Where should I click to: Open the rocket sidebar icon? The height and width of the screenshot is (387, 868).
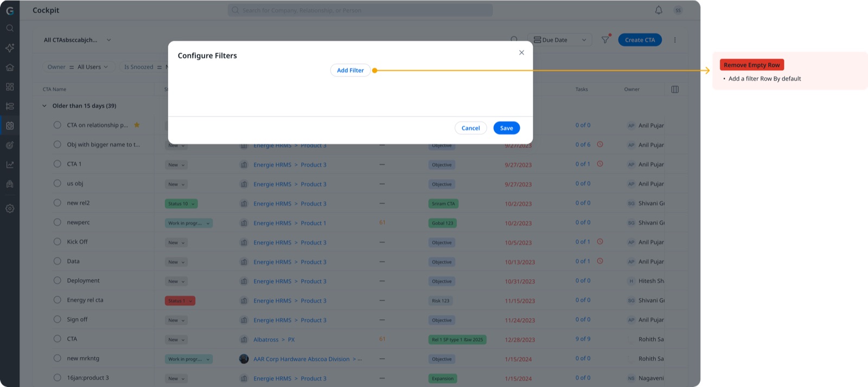tap(10, 184)
